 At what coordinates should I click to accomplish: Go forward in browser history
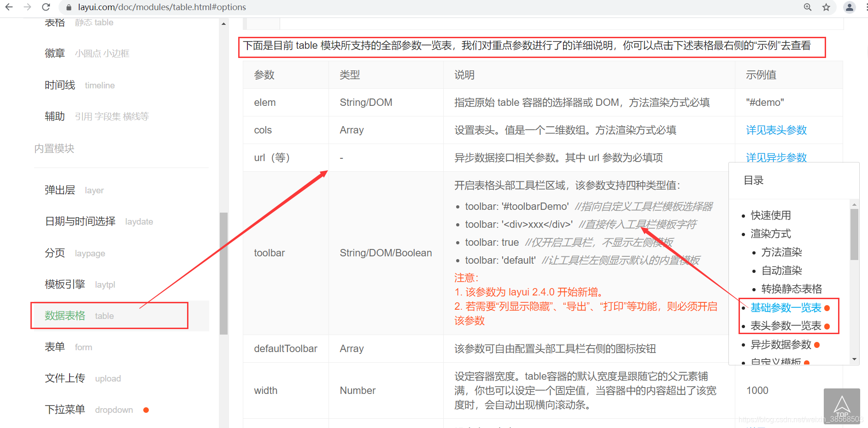[x=27, y=7]
